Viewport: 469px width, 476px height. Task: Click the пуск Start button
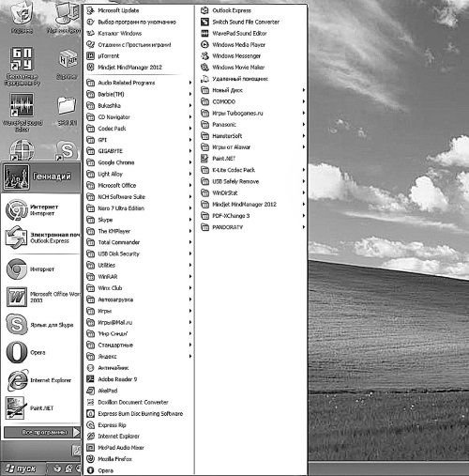click(22, 468)
